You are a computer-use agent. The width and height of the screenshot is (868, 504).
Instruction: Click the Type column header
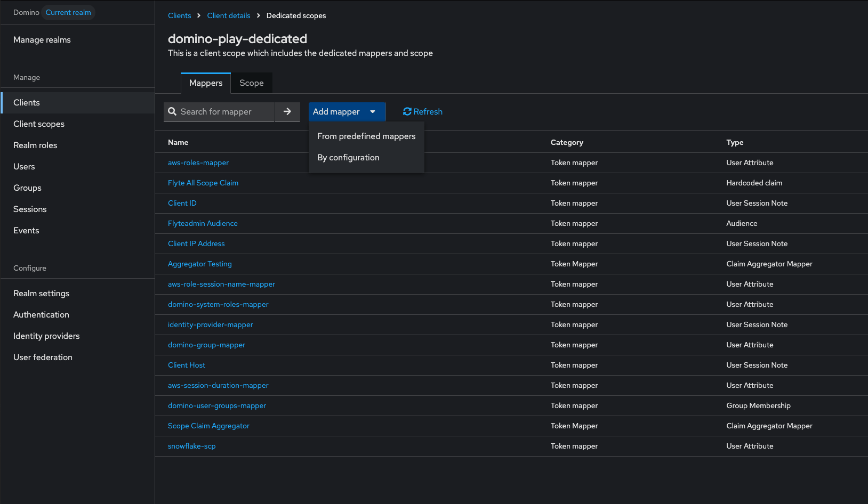pos(735,142)
